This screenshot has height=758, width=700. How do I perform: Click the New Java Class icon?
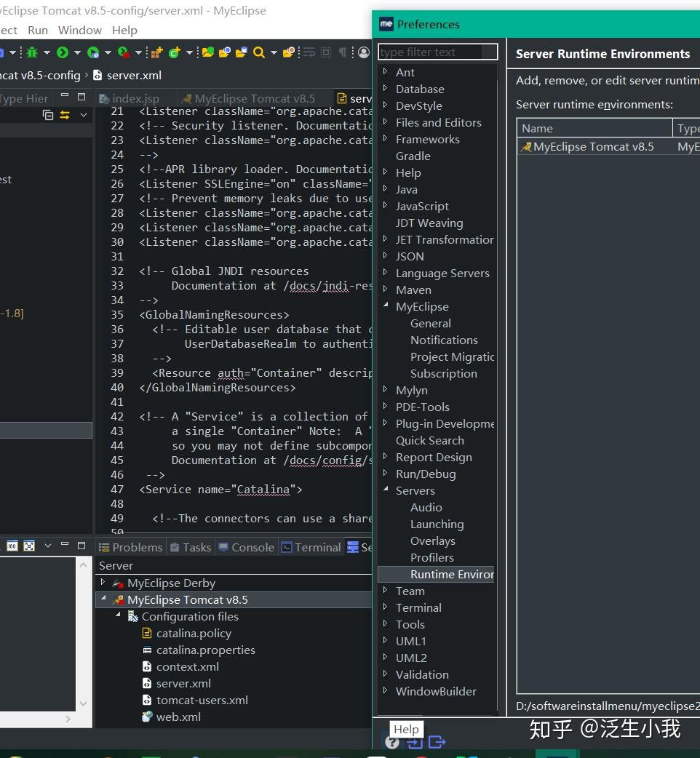(174, 52)
